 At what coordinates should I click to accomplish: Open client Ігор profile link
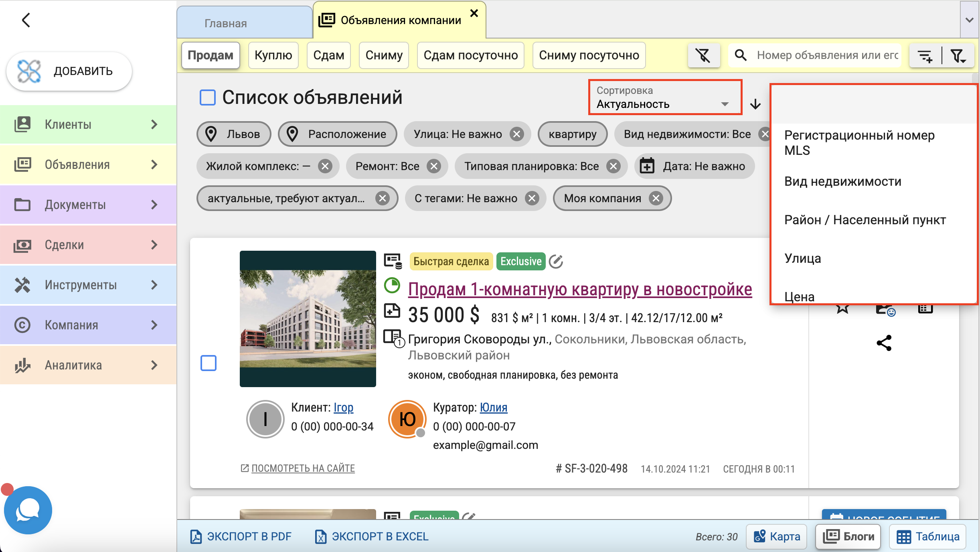click(x=343, y=408)
